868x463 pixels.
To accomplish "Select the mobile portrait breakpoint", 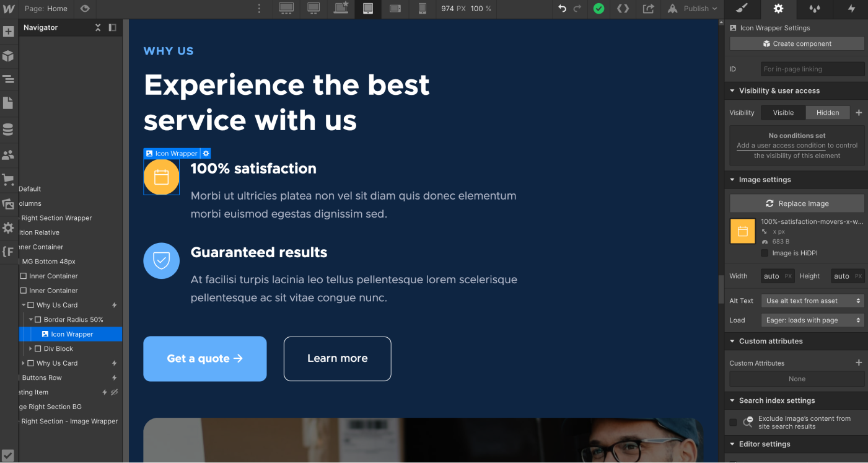I will click(423, 9).
